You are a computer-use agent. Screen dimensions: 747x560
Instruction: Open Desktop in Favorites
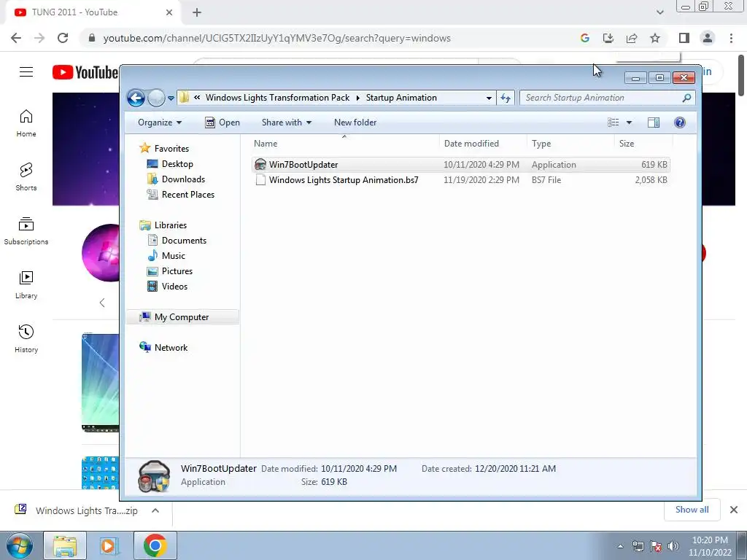[170, 164]
